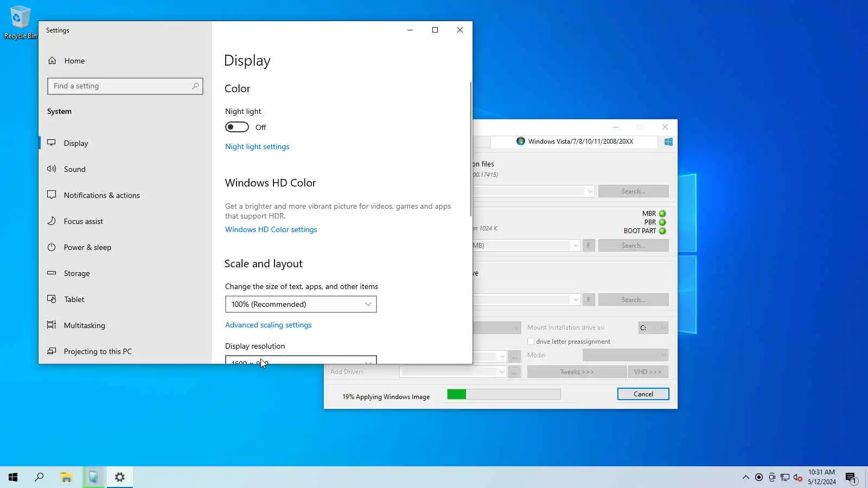Click the Projecting to this PC icon
The width and height of the screenshot is (868, 488).
pyautogui.click(x=52, y=351)
